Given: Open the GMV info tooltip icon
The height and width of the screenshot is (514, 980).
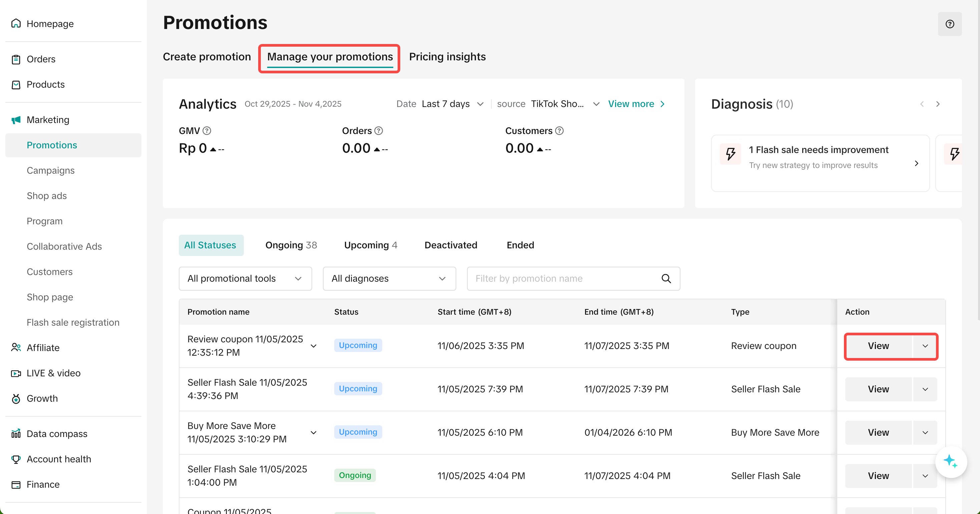Looking at the screenshot, I should coord(206,131).
